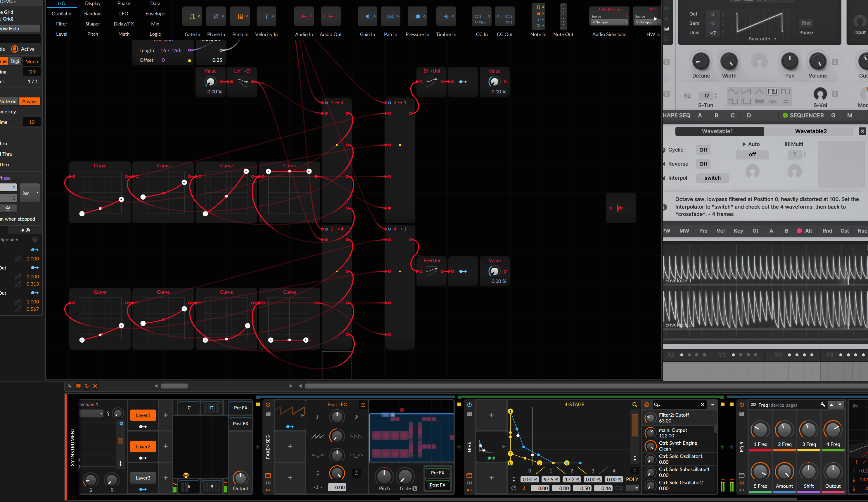Add an Audio In module
The height and width of the screenshot is (502, 868).
coord(304,17)
